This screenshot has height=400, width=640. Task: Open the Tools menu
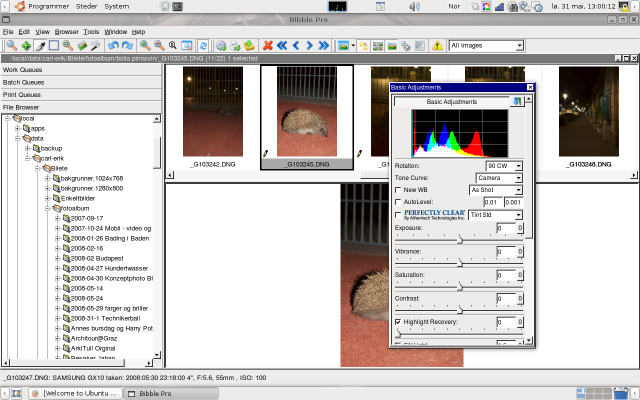coord(91,32)
